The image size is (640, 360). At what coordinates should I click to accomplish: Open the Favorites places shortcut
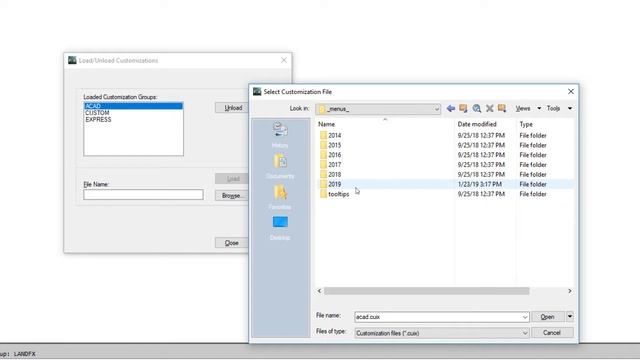[x=280, y=197]
